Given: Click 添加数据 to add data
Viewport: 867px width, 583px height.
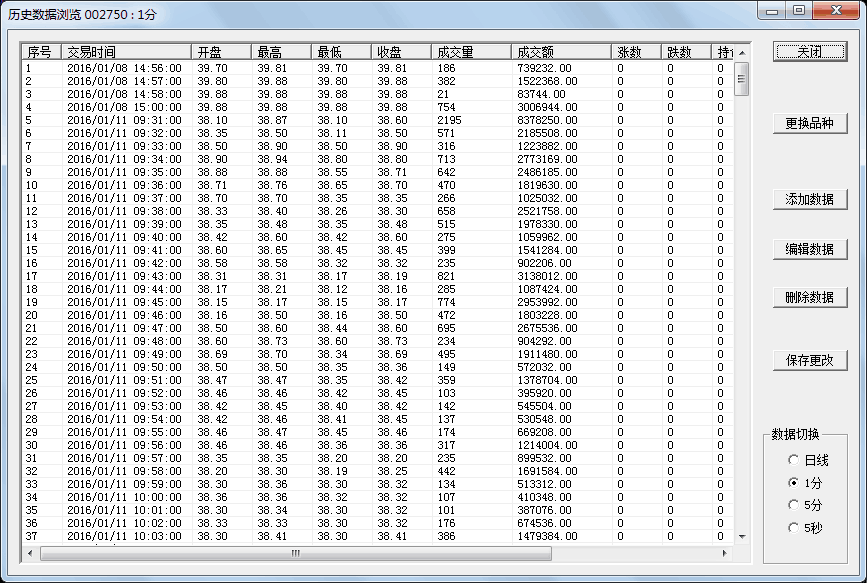Looking at the screenshot, I should point(809,200).
